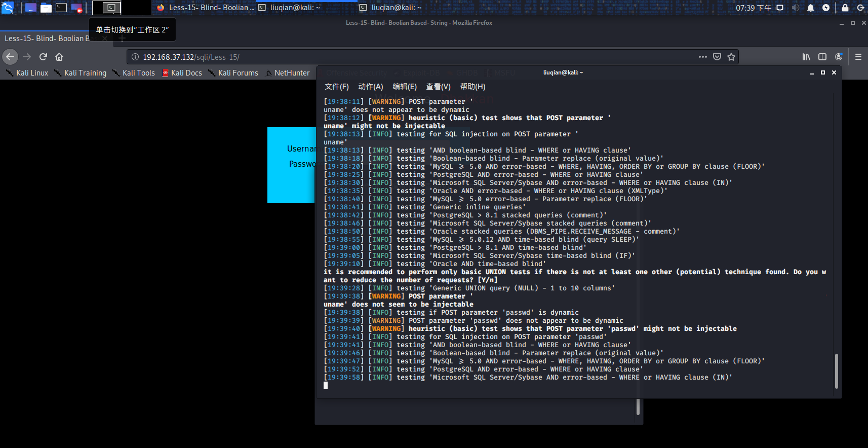
Task: Open power manager tray icon
Action: [x=826, y=8]
